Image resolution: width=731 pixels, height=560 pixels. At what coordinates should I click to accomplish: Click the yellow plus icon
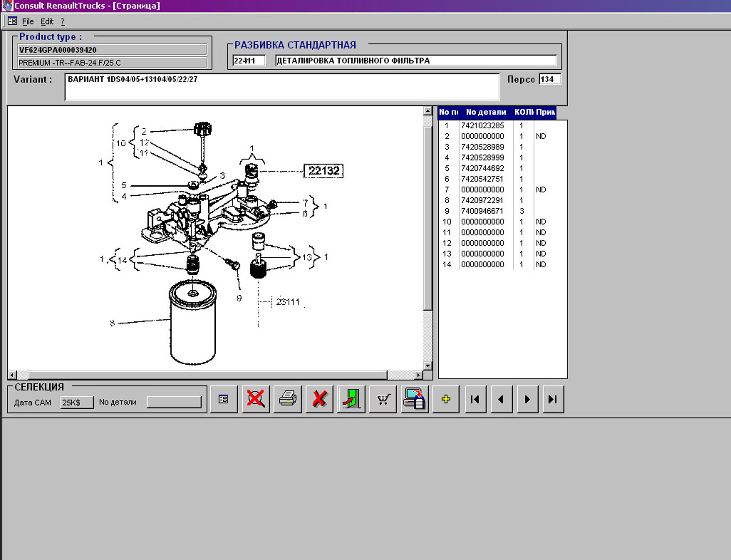(446, 399)
